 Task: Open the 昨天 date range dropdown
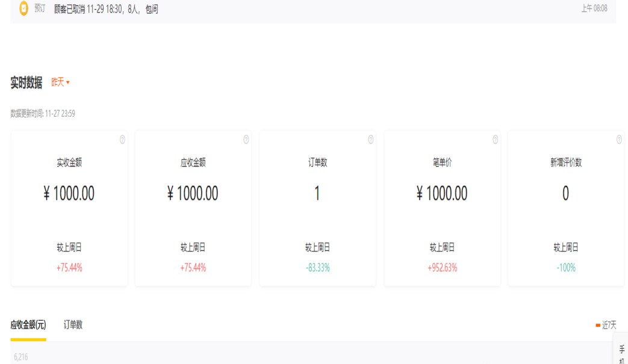click(x=60, y=82)
